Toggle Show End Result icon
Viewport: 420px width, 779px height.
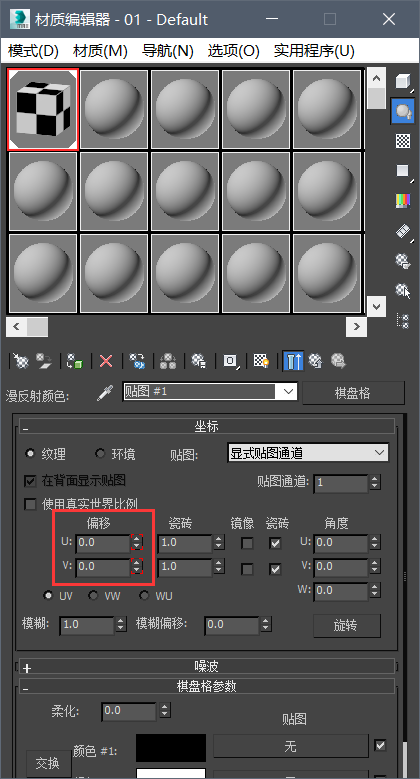[293, 361]
